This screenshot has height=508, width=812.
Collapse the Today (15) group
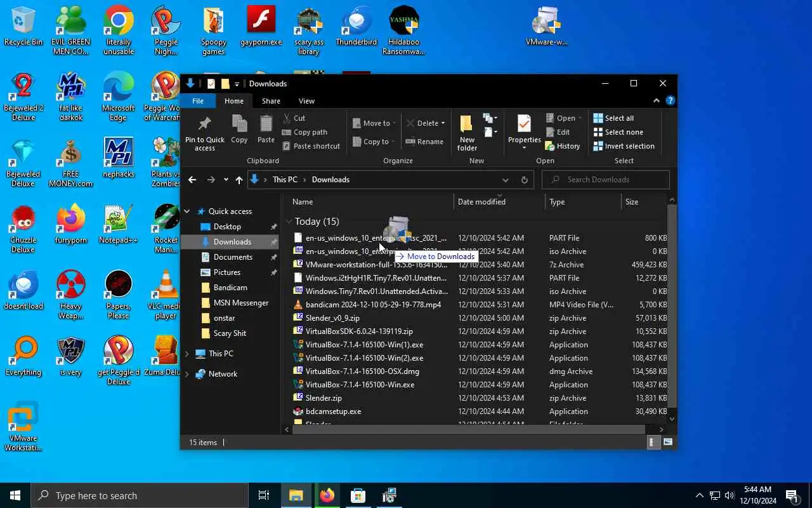pos(289,222)
